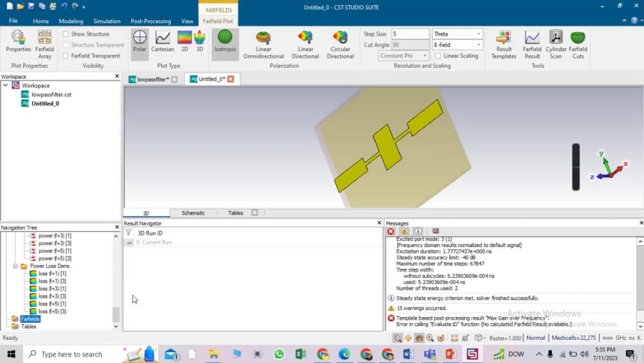Open WhatsApp from the taskbar
This screenshot has height=363, width=644.
(x=279, y=354)
